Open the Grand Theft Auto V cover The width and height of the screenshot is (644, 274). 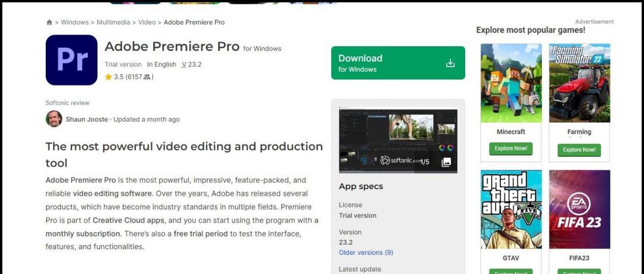click(x=511, y=209)
